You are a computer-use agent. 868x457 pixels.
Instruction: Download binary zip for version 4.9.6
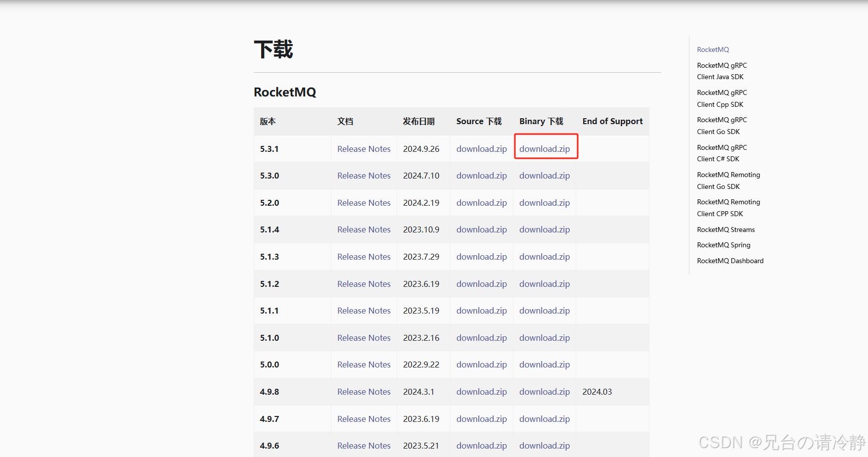545,446
